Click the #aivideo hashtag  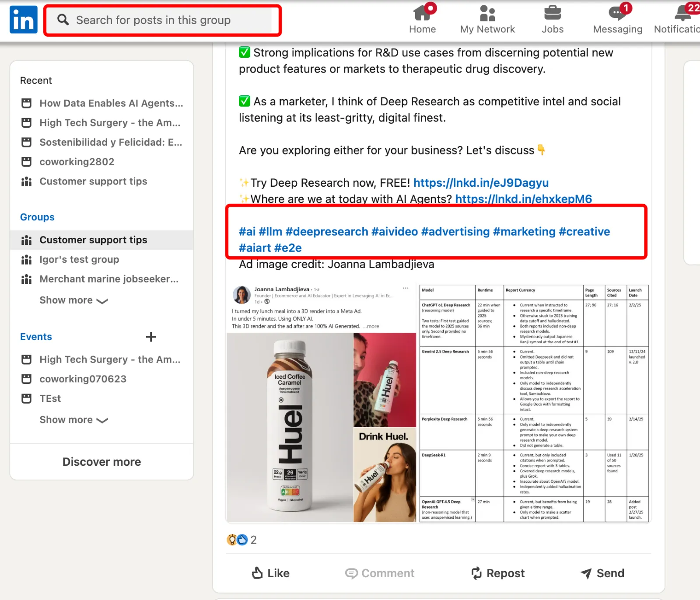pos(395,231)
